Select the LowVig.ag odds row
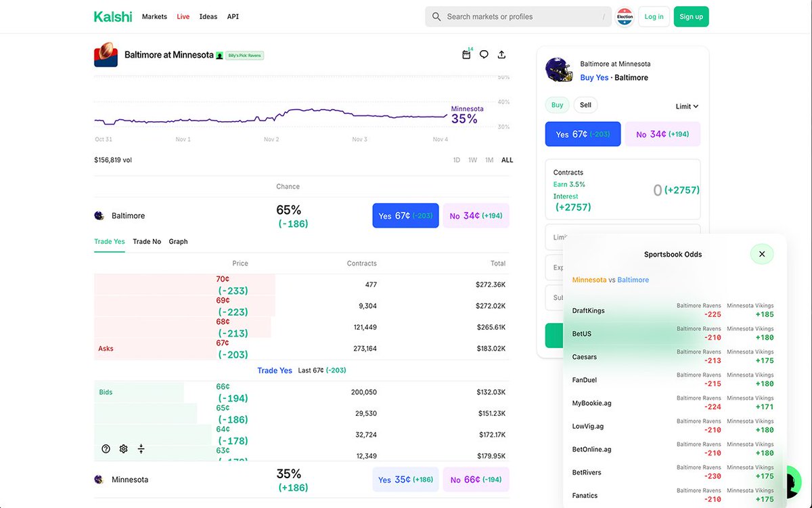The width and height of the screenshot is (812, 508). (673, 426)
